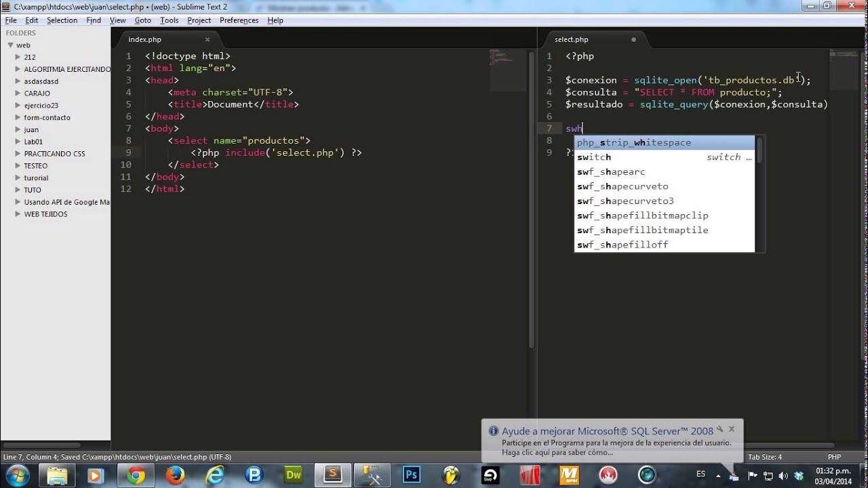Choose php_strip_whitespace autocomplete suggestion
Viewport: 868px width, 488px height.
(x=665, y=142)
